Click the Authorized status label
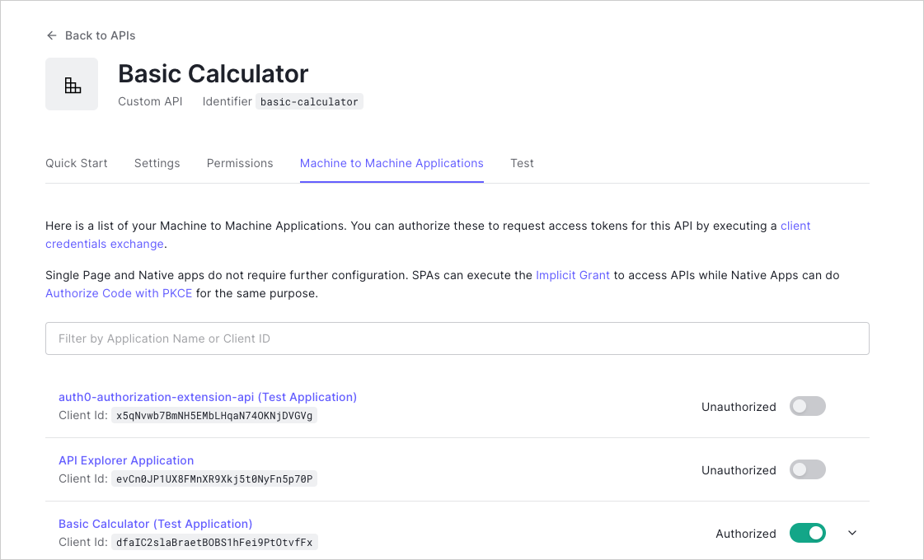The width and height of the screenshot is (924, 560). click(x=745, y=534)
